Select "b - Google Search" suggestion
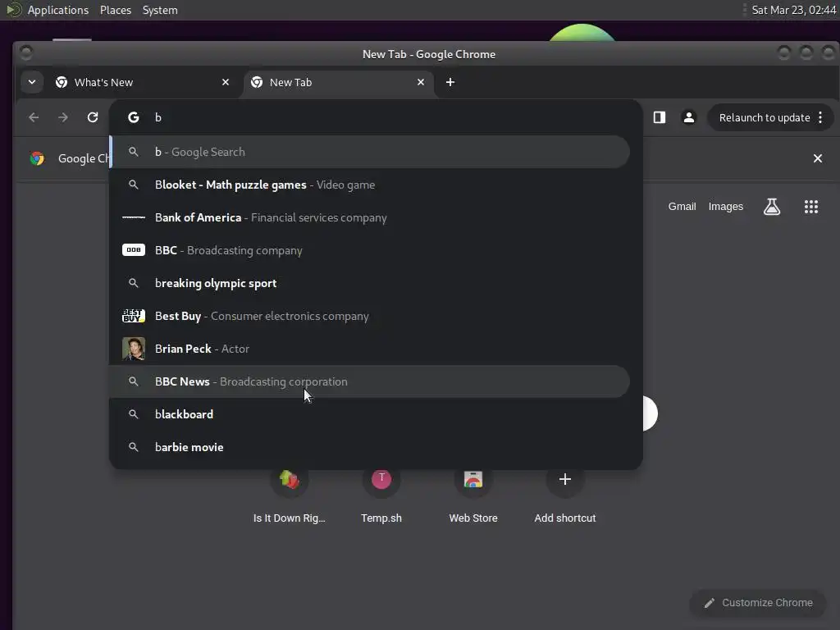 pyautogui.click(x=370, y=152)
